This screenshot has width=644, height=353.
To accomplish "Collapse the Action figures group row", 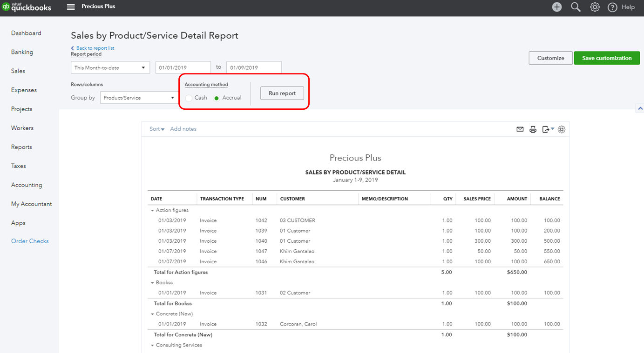I will (x=152, y=210).
